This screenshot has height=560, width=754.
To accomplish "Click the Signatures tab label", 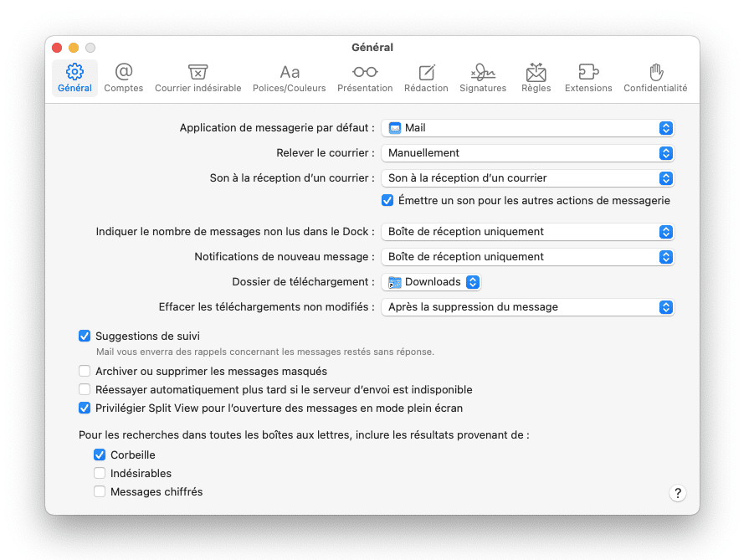I will pos(483,88).
